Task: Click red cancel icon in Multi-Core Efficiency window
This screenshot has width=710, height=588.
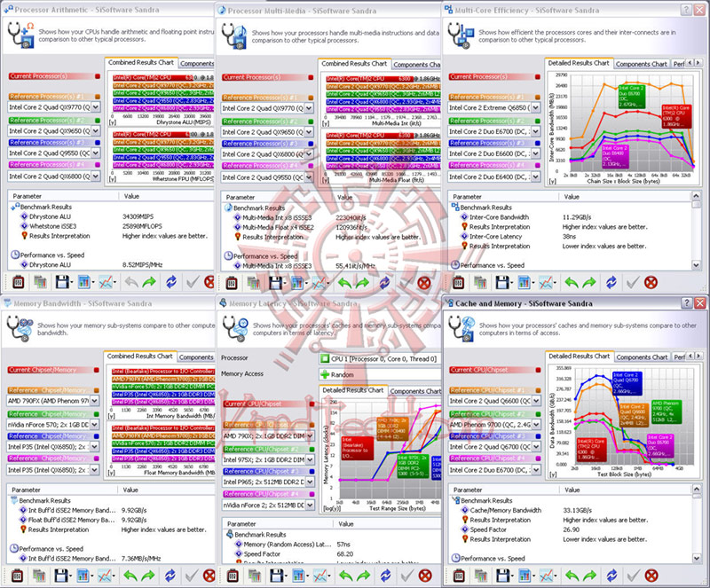Action: [651, 283]
